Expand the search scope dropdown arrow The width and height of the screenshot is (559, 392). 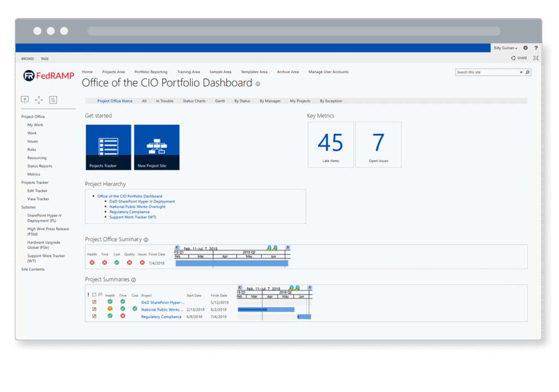pos(521,72)
